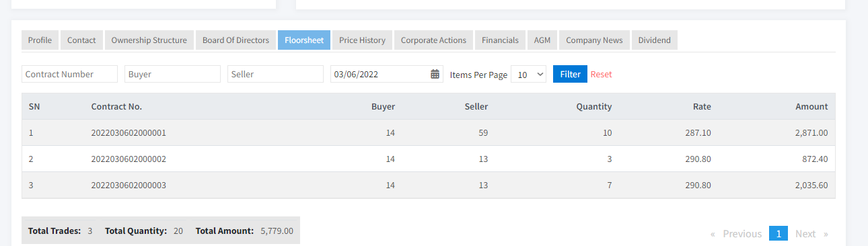The height and width of the screenshot is (246, 868).
Task: Switch to the AGM tab
Action: (x=542, y=40)
